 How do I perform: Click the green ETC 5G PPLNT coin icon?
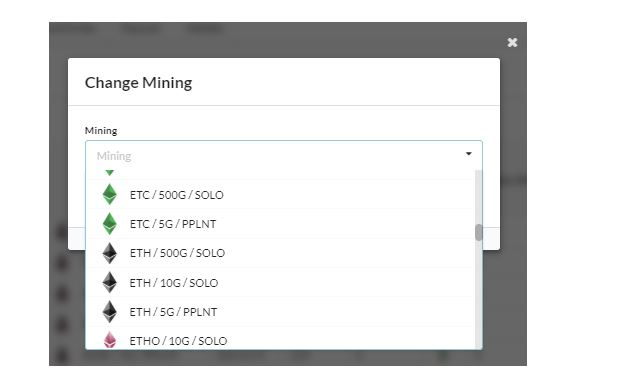pos(110,224)
